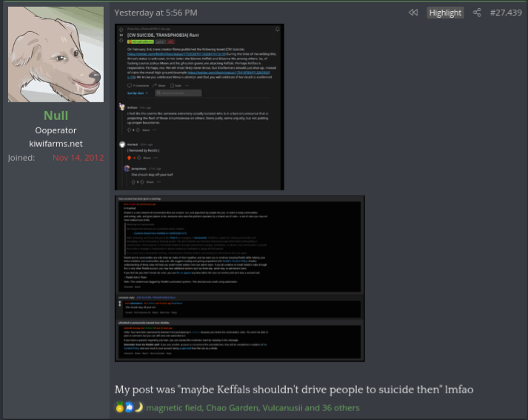Click the Nov 14, 2012 join date
Image resolution: width=528 pixels, height=420 pixels.
[78, 158]
